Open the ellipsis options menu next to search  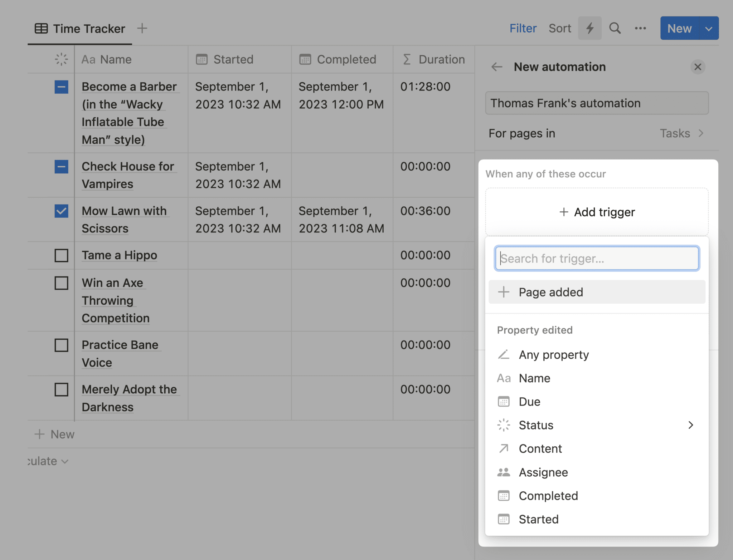pyautogui.click(x=640, y=28)
